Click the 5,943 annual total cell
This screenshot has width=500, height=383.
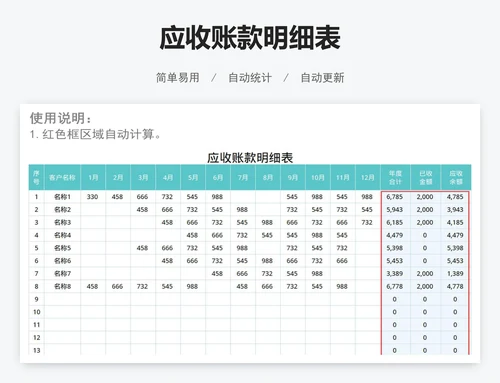pyautogui.click(x=395, y=210)
